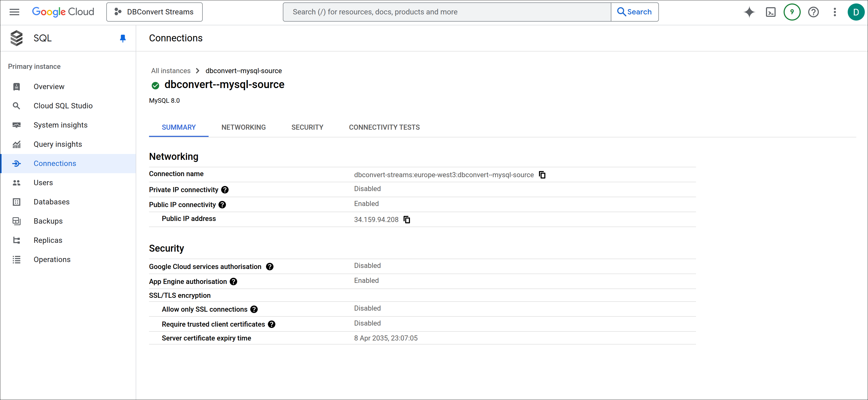868x400 pixels.
Task: Go back to All instances breadcrumb
Action: click(x=171, y=71)
